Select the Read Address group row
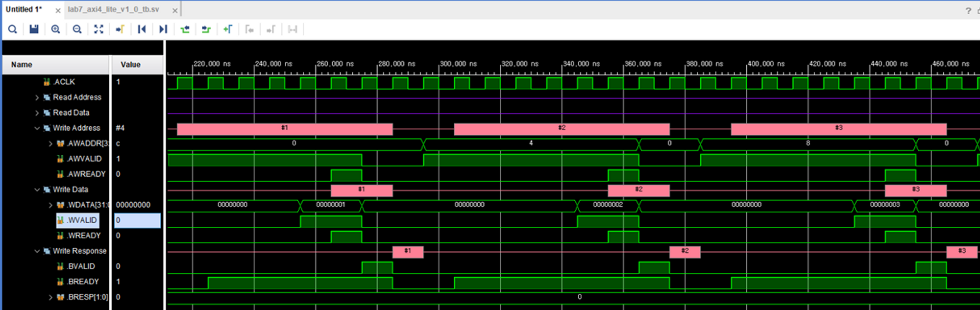The image size is (980, 310). (77, 97)
